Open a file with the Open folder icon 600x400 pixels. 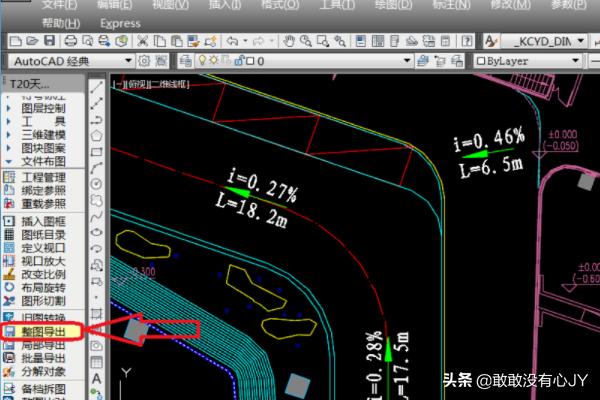click(x=33, y=41)
